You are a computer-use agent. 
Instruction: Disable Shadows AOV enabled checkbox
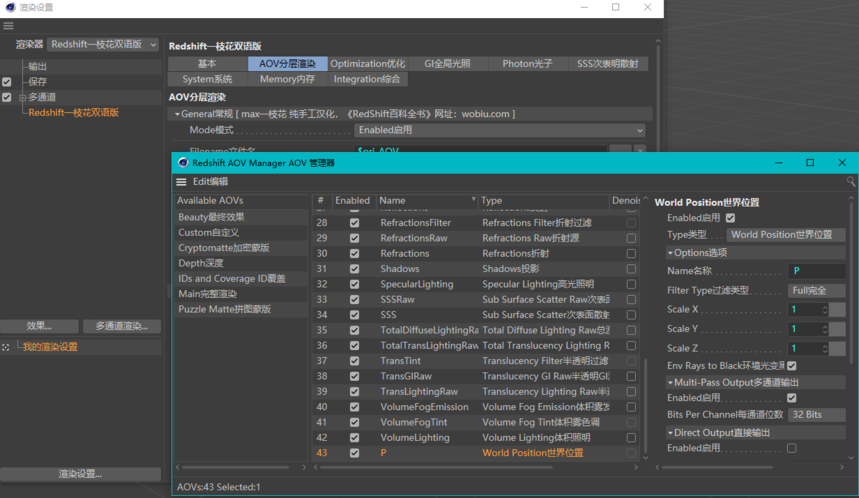[x=354, y=269]
